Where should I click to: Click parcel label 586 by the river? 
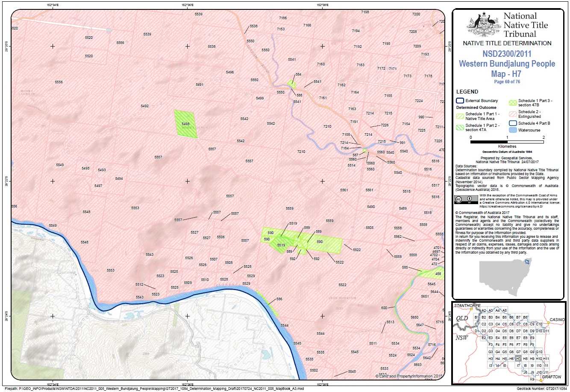tap(279, 299)
